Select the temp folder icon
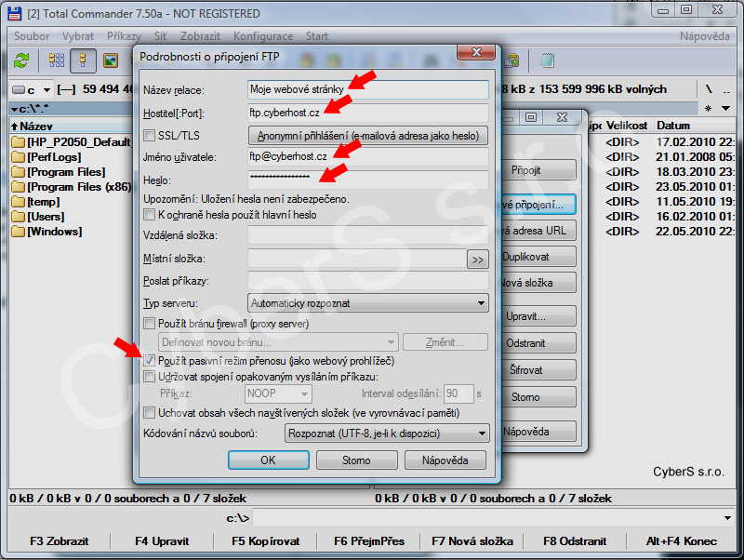Screen dimensions: 744x560 pos(18,202)
